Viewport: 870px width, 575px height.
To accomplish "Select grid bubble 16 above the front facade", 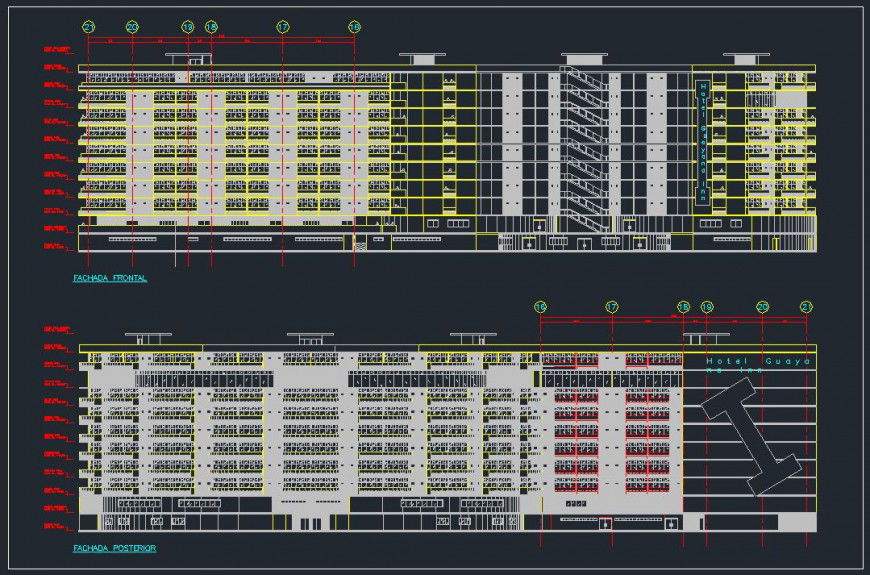I will pyautogui.click(x=354, y=27).
